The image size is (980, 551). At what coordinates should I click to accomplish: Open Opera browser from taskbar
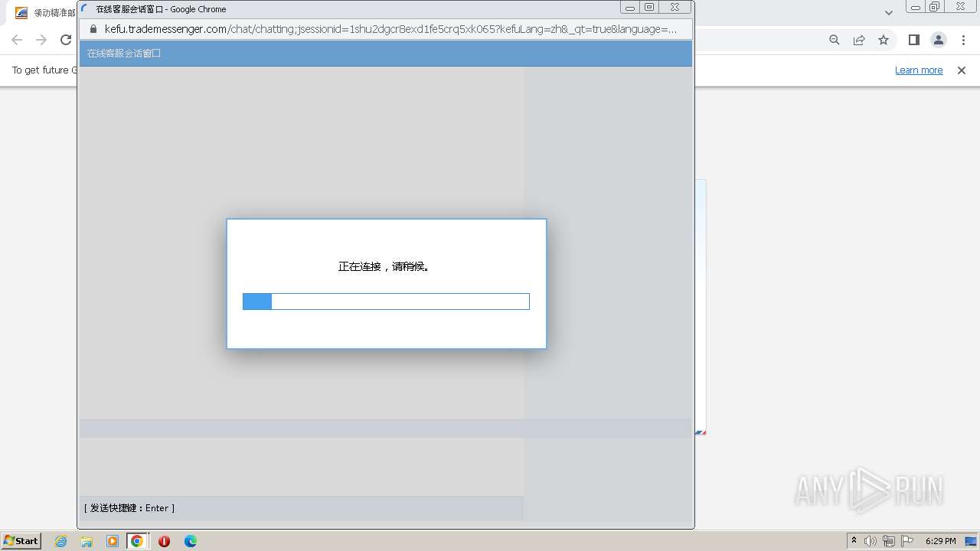pyautogui.click(x=164, y=541)
